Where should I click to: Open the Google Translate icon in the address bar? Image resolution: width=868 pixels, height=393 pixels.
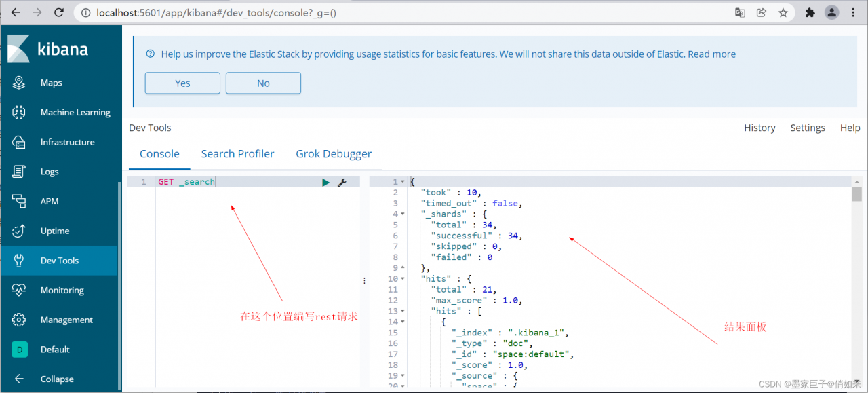(740, 12)
